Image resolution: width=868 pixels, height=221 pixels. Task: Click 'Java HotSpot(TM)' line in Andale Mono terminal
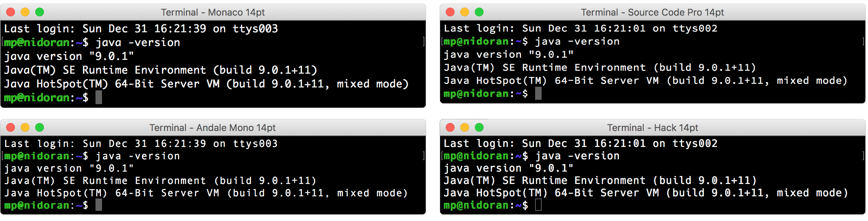(x=206, y=193)
